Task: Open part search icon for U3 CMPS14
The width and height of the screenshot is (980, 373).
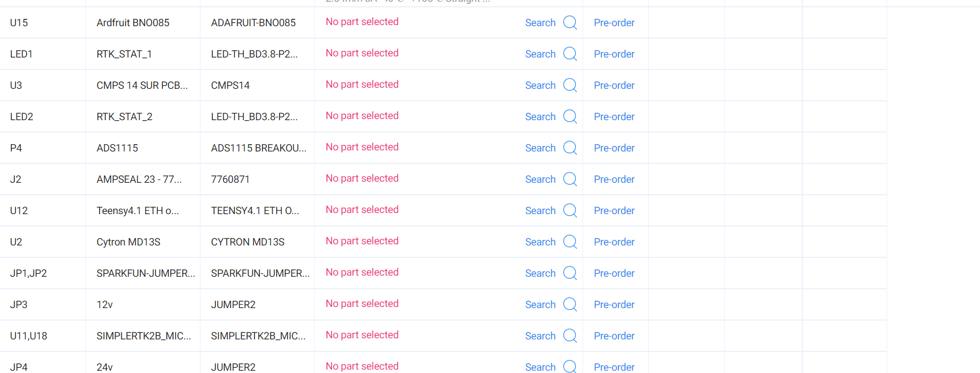Action: tap(569, 85)
